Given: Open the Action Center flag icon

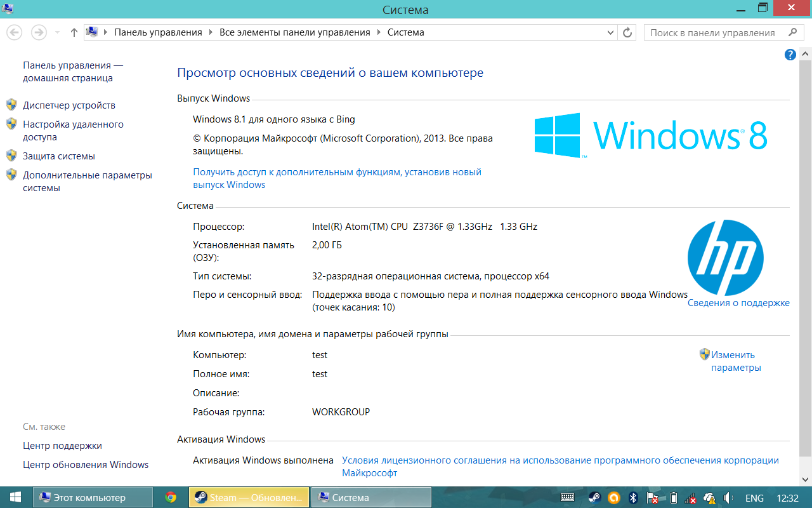Looking at the screenshot, I should coord(653,498).
